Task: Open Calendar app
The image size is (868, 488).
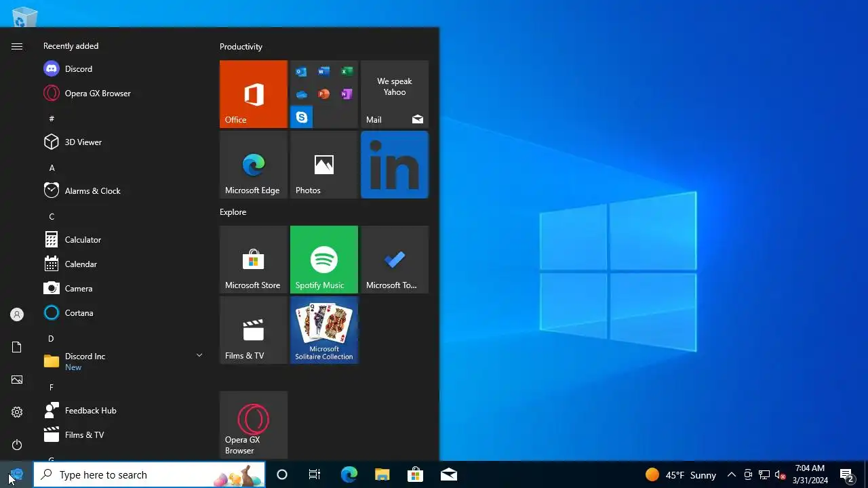Action: click(122, 264)
